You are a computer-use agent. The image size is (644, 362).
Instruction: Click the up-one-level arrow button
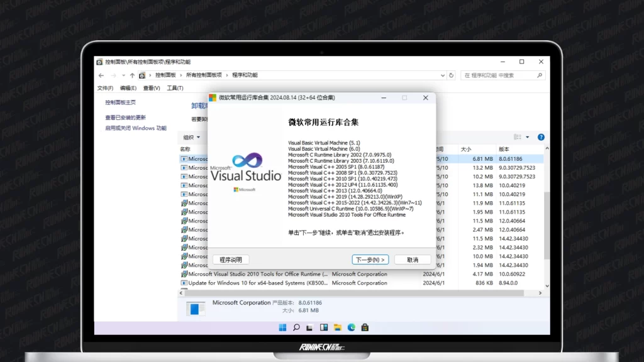[x=132, y=75]
